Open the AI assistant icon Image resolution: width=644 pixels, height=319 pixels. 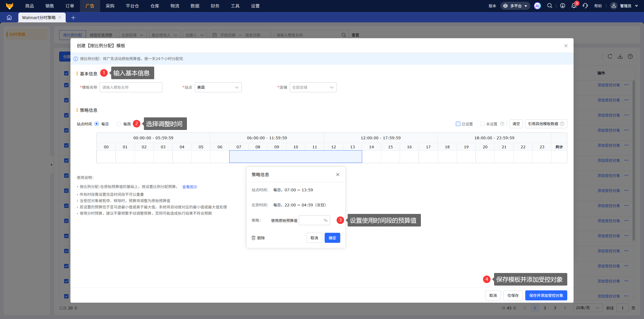(x=537, y=6)
